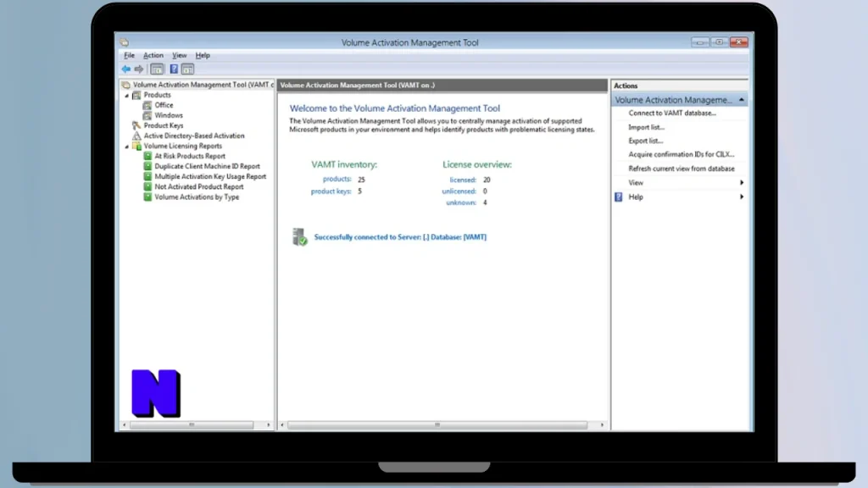Open the File menu
Viewport: 868px width, 488px height.
point(129,55)
